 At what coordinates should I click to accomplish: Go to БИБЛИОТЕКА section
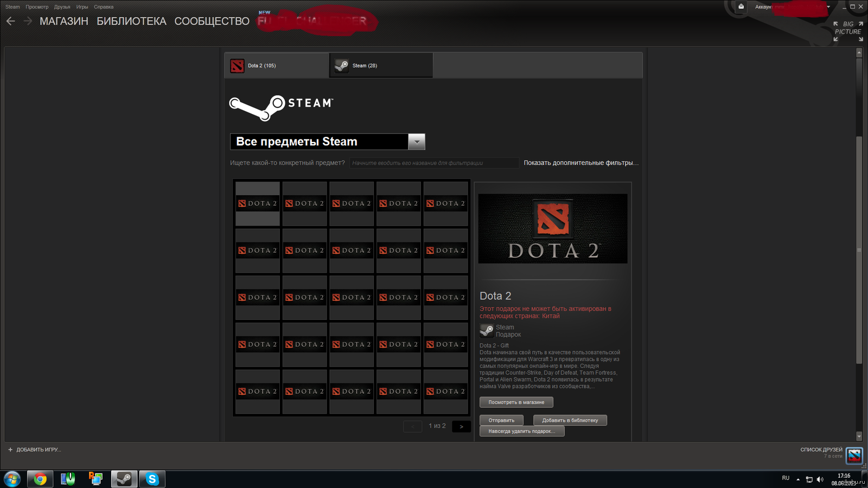pos(131,21)
